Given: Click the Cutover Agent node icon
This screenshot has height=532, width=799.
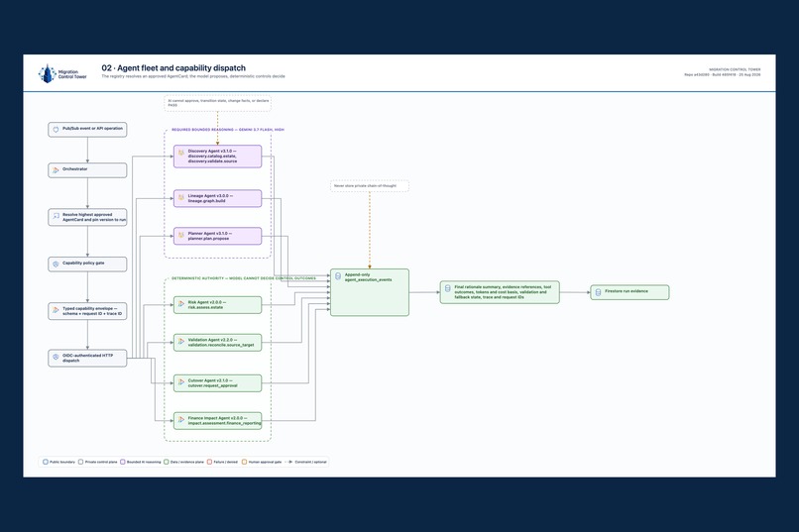Looking at the screenshot, I should (180, 381).
